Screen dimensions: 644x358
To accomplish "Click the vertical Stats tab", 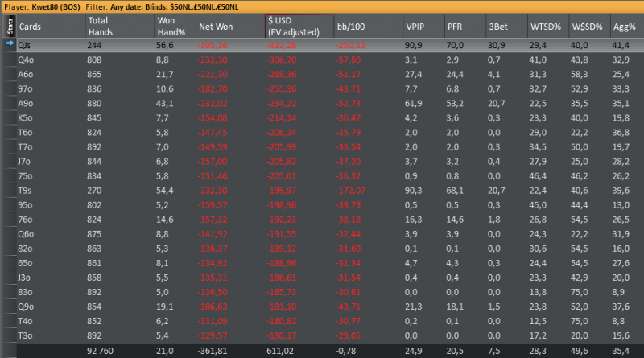I will 10,27.
